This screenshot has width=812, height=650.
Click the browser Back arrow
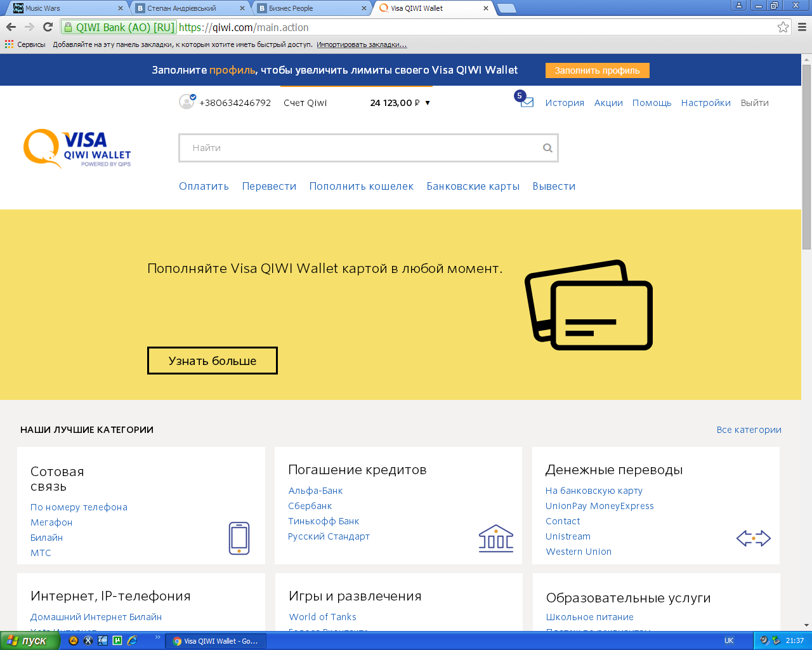(x=11, y=27)
